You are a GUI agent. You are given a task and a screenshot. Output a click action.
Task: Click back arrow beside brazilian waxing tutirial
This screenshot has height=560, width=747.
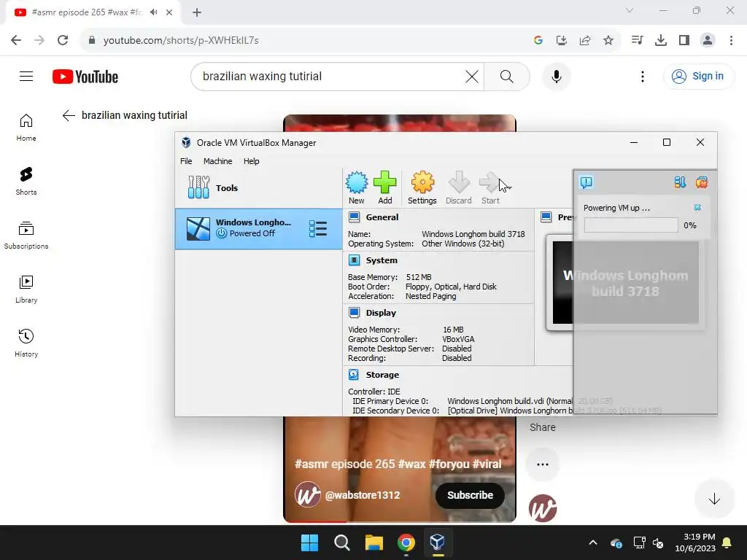click(69, 115)
